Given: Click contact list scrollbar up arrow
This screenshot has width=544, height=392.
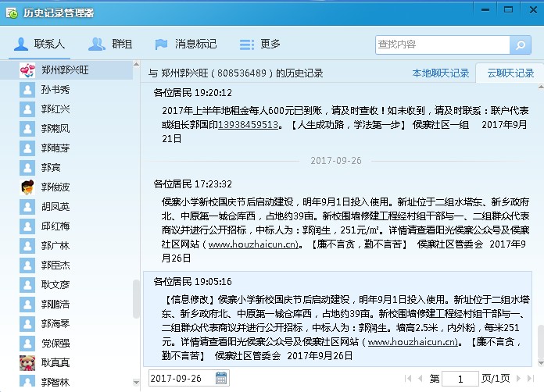Looking at the screenshot, I should pos(136,65).
